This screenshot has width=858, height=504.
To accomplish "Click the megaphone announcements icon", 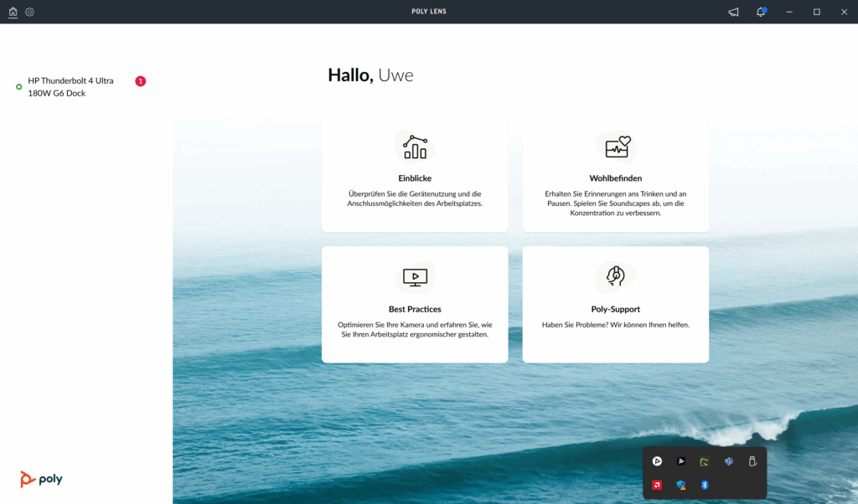I will pyautogui.click(x=733, y=12).
